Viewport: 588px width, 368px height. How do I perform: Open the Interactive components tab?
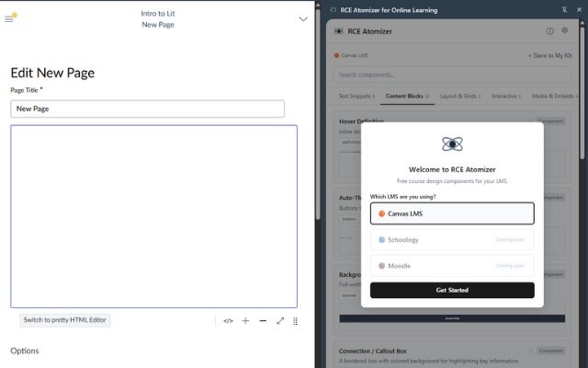tap(505, 96)
